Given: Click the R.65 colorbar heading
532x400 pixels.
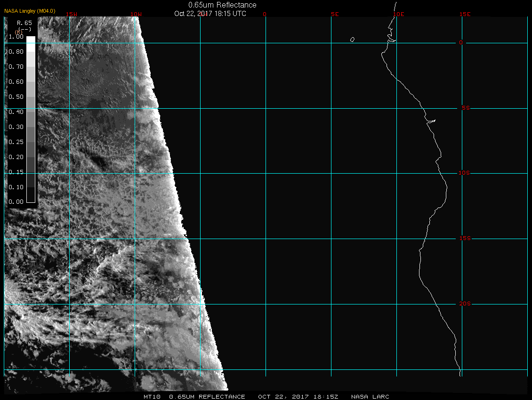Looking at the screenshot, I should coord(24,22).
